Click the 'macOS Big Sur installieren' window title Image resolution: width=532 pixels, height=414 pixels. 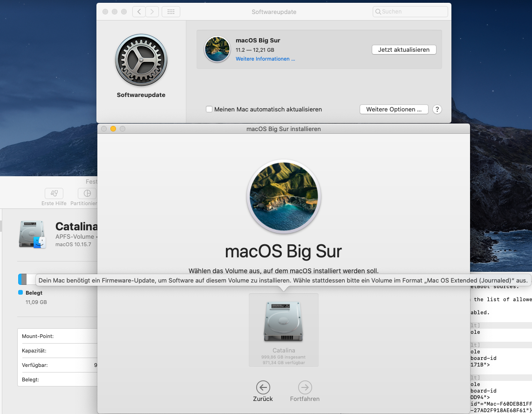(x=284, y=129)
